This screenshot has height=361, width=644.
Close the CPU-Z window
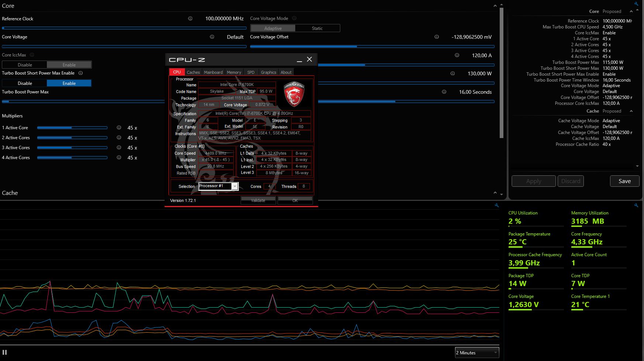(x=309, y=59)
